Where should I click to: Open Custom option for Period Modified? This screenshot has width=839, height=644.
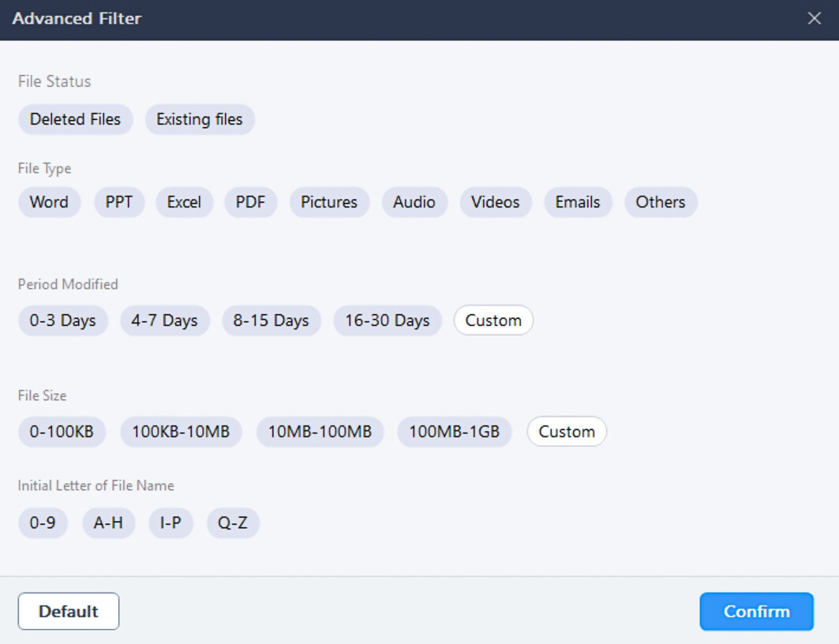tap(493, 321)
